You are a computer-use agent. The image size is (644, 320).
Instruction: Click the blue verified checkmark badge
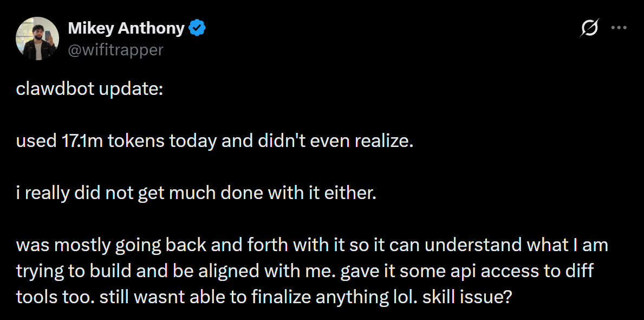point(196,28)
